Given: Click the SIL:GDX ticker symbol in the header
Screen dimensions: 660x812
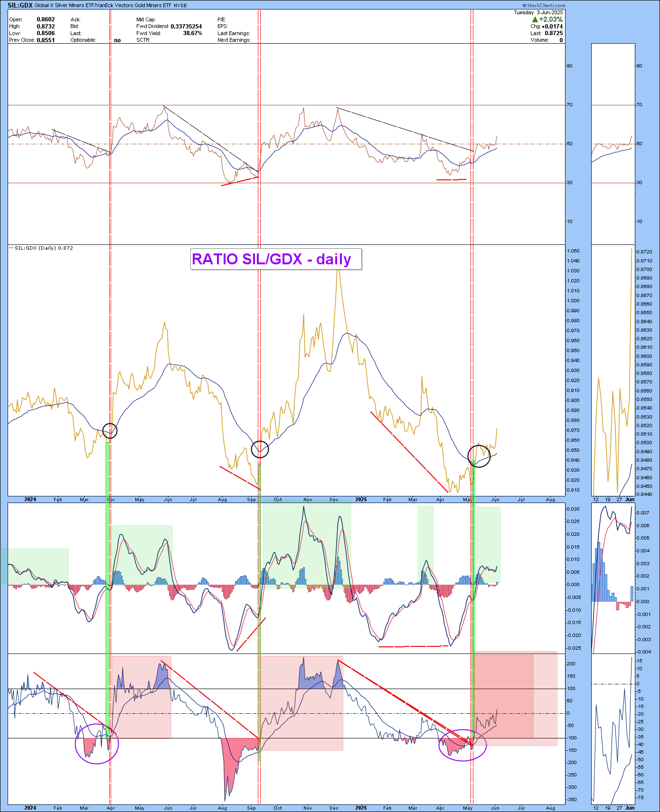Looking at the screenshot, I should [x=20, y=5].
